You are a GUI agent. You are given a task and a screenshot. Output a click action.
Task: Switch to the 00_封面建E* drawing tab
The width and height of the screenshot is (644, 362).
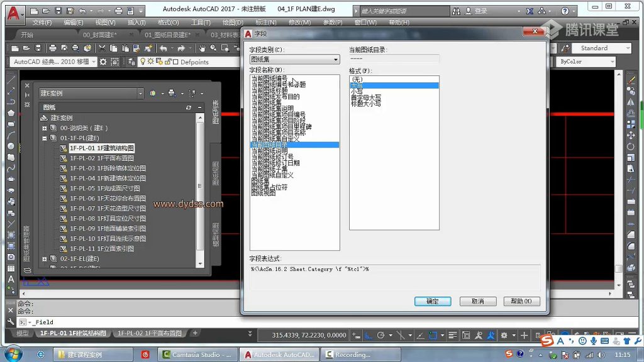pyautogui.click(x=100, y=35)
